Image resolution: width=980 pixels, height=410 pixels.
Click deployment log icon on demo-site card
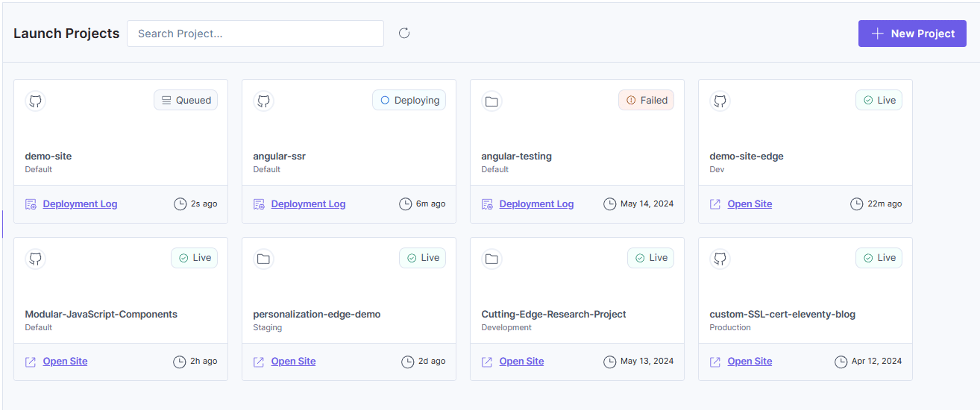click(x=31, y=204)
